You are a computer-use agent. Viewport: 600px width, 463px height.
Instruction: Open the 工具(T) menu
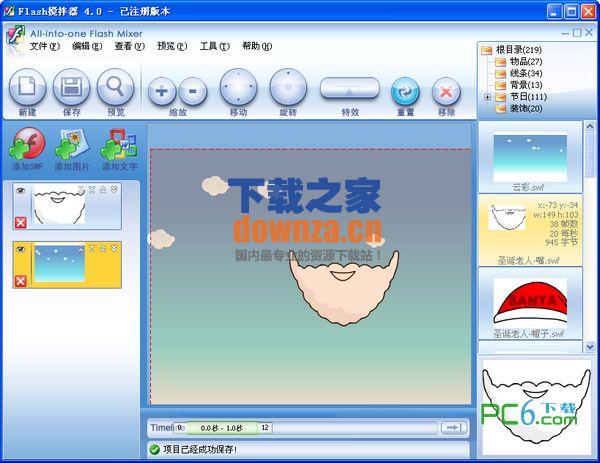[x=215, y=46]
